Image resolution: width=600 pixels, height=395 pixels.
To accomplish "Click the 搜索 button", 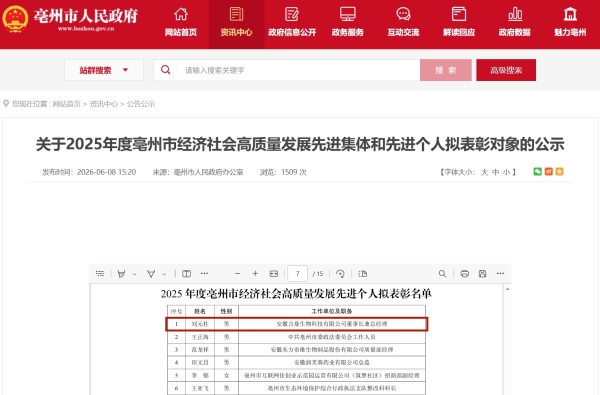I will (x=446, y=70).
